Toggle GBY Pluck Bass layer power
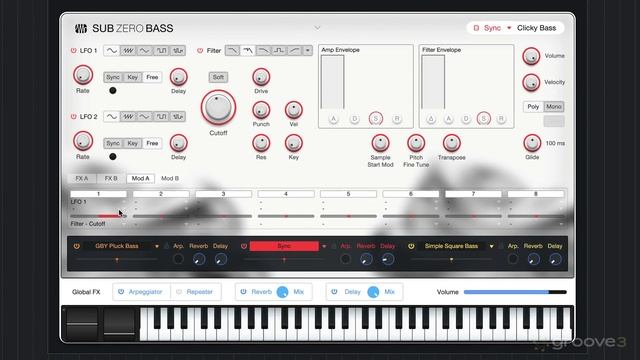This screenshot has height=360, width=640. 76,246
